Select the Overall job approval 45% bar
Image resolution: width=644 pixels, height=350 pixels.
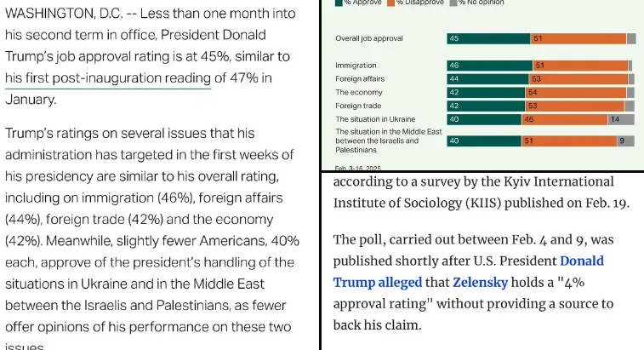pyautogui.click(x=489, y=38)
